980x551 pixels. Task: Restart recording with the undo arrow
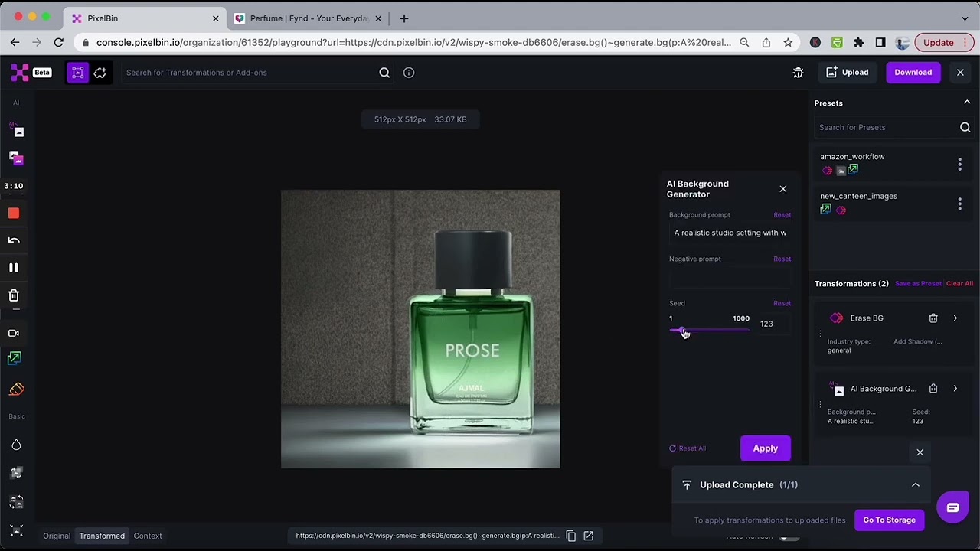pos(14,240)
